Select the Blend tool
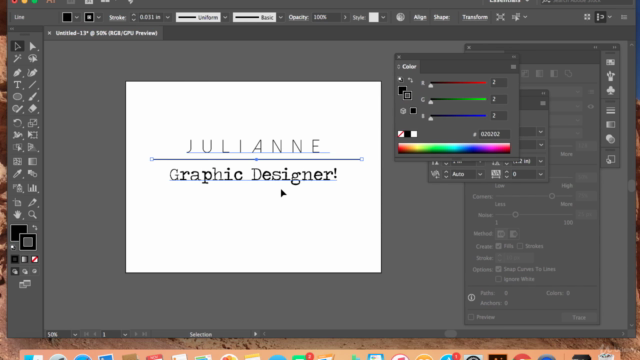The width and height of the screenshot is (640, 360). coord(33,174)
